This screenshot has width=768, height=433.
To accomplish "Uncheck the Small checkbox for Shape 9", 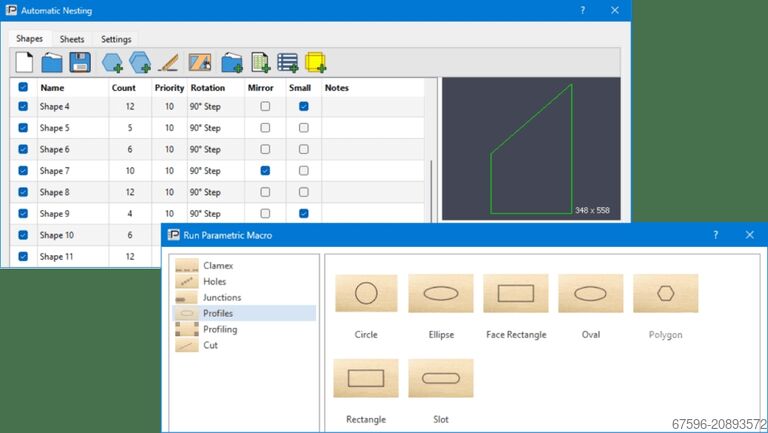I will (304, 213).
